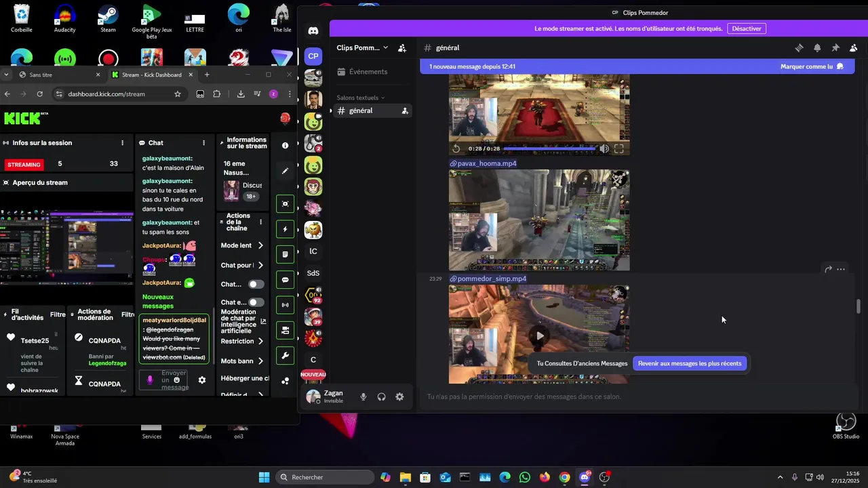
Task: Fullscreen the 0:28 video player
Action: [619, 148]
